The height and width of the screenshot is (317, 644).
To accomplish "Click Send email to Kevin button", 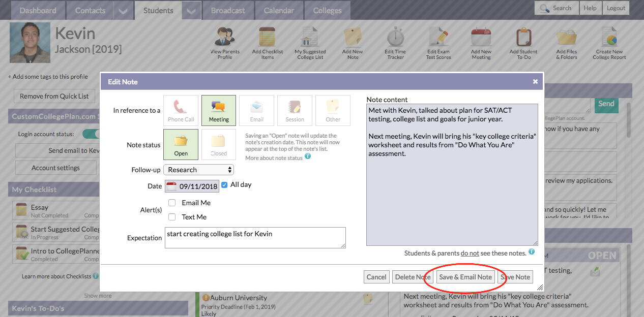I will click(58, 150).
